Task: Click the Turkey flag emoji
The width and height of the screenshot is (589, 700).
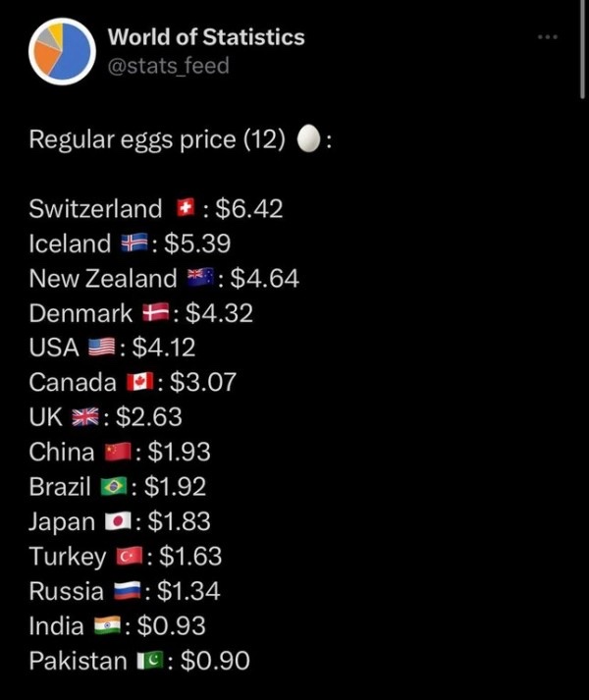Action: [x=129, y=557]
